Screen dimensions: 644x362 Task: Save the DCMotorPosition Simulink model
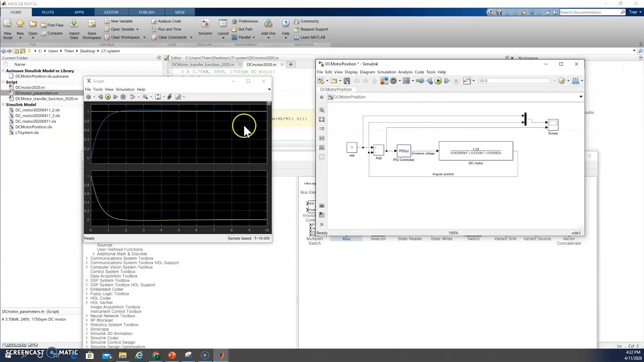point(347,81)
